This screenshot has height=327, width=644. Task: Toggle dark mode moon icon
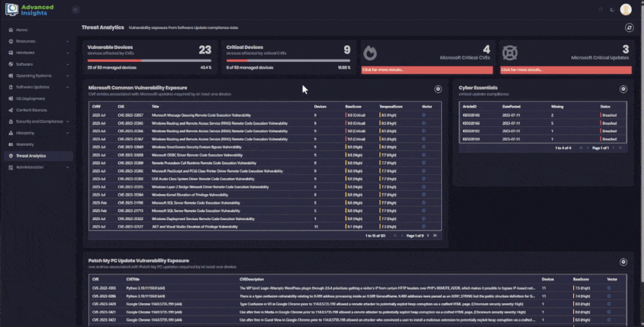coord(612,10)
